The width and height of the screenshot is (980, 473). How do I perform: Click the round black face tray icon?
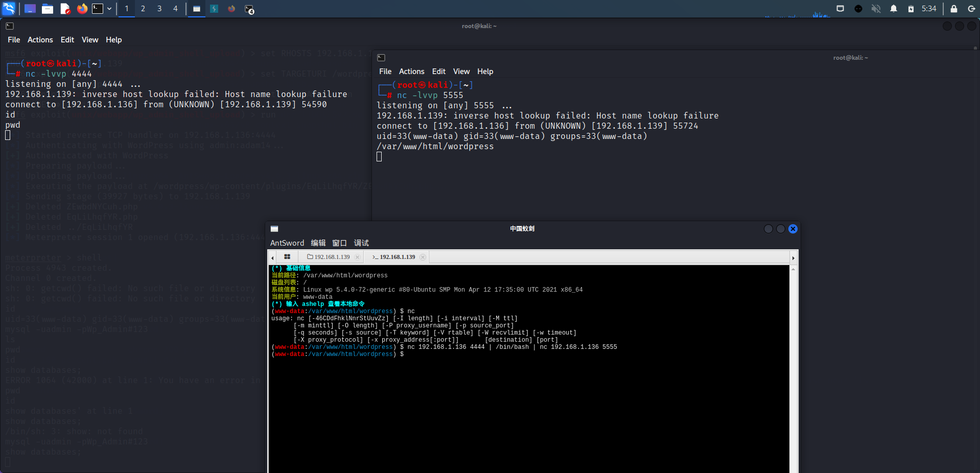858,9
